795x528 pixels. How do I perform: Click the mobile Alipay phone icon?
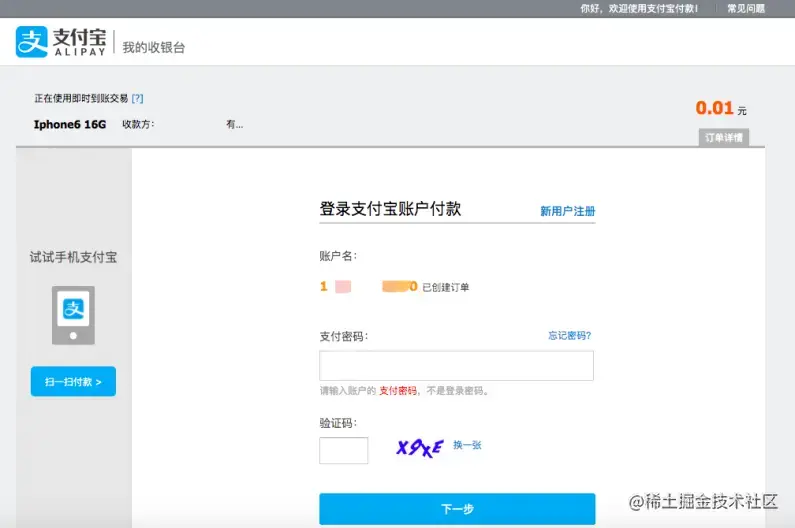point(73,315)
